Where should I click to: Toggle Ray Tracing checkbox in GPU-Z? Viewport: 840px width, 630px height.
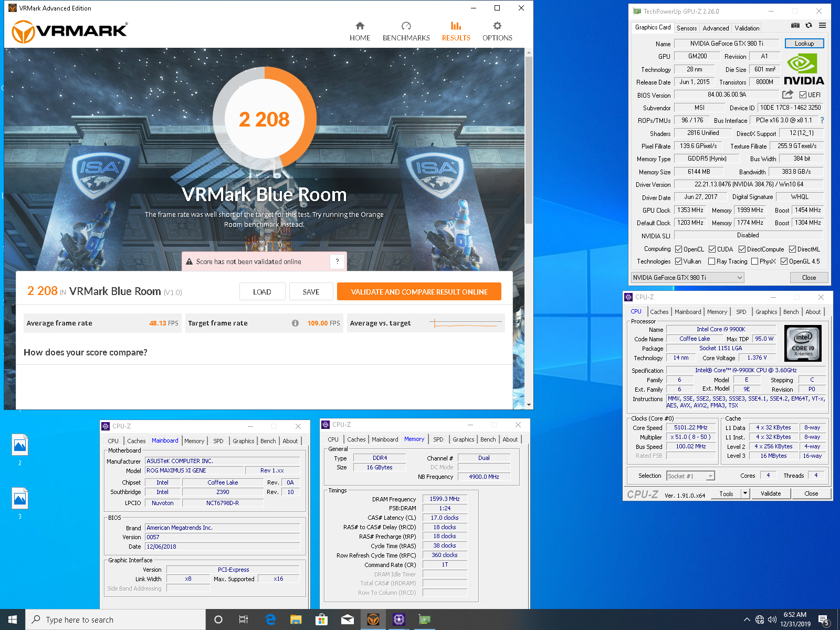[x=711, y=261]
